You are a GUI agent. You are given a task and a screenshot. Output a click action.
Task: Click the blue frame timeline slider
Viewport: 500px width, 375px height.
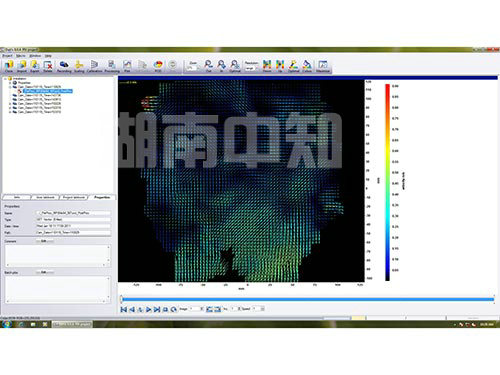coord(307,299)
